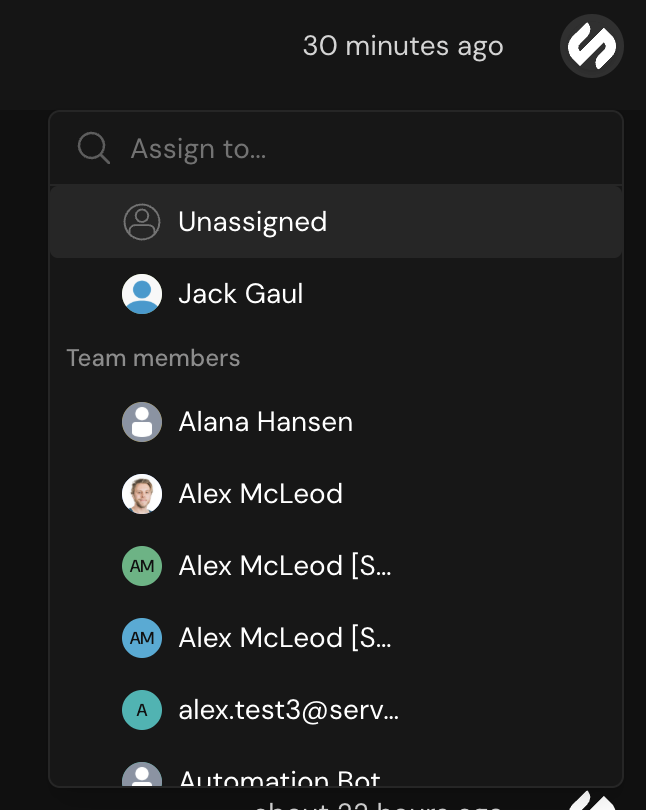The height and width of the screenshot is (810, 646).
Task: Click the teal A avatar for alex.test3
Action: pos(142,710)
